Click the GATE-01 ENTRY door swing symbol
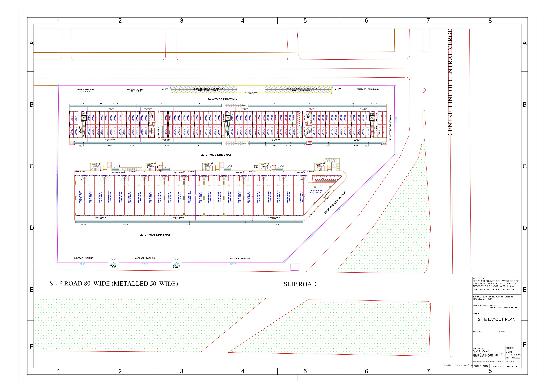The height and width of the screenshot is (392, 555). (x=176, y=260)
